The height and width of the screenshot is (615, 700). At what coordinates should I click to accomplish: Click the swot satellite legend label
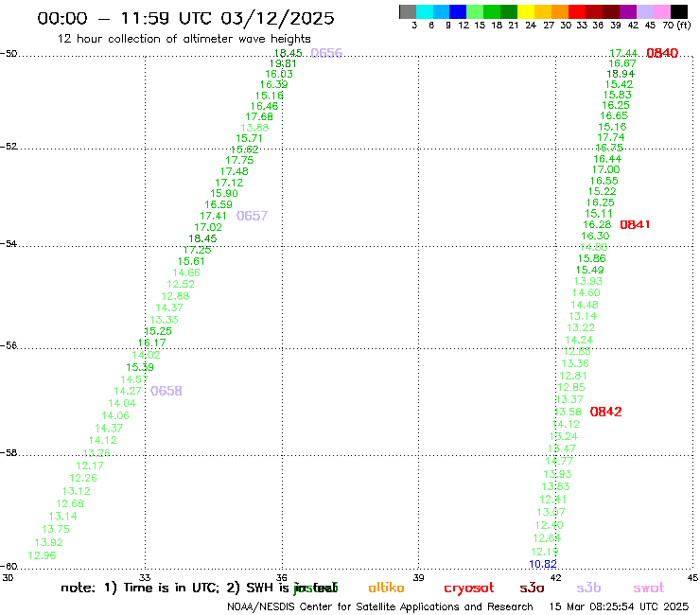pos(649,589)
